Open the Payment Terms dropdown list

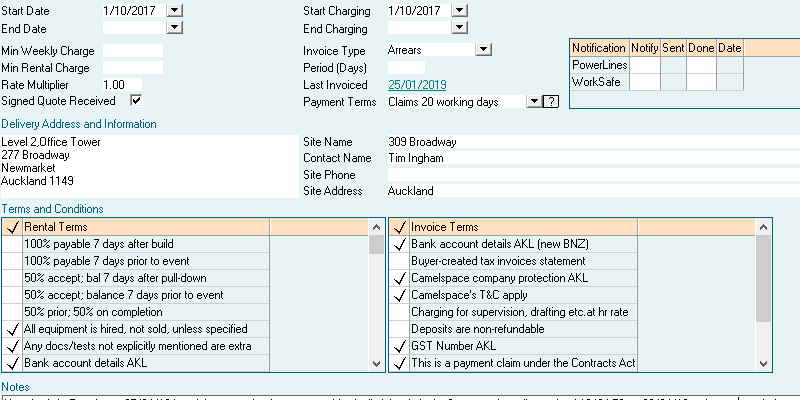point(533,101)
